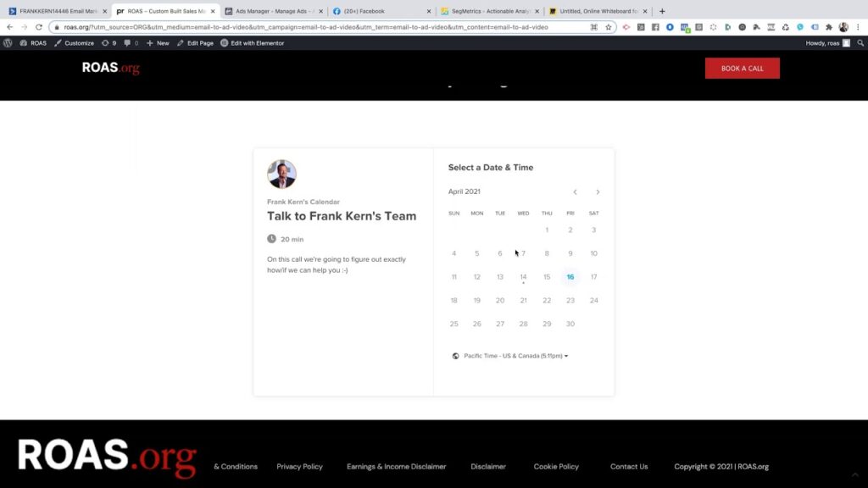
Task: Go to the next month in calendar
Action: [x=598, y=192]
